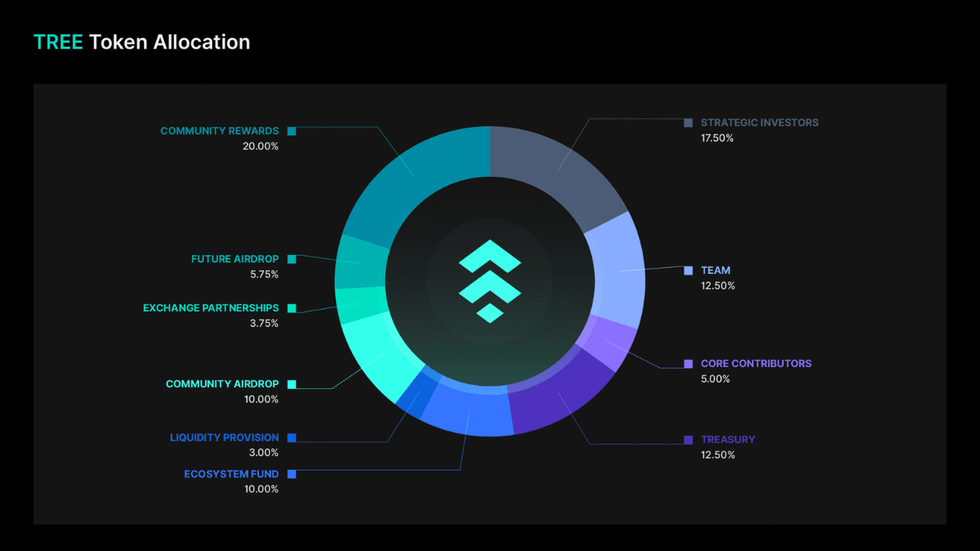
Task: Click the 3.75% value under Exchange Partnerships
Action: [x=264, y=324]
